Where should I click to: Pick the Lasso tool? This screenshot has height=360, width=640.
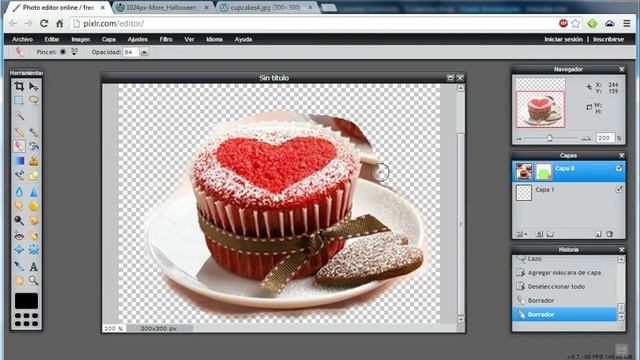33,100
